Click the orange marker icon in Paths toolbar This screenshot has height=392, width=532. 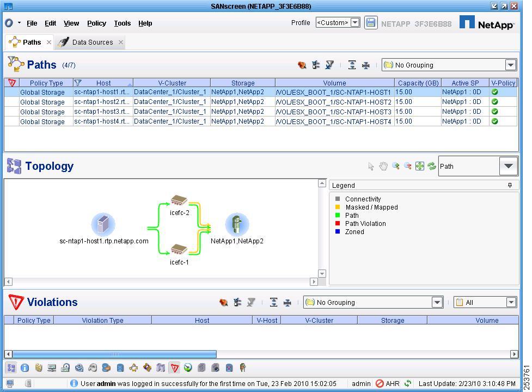click(x=302, y=65)
